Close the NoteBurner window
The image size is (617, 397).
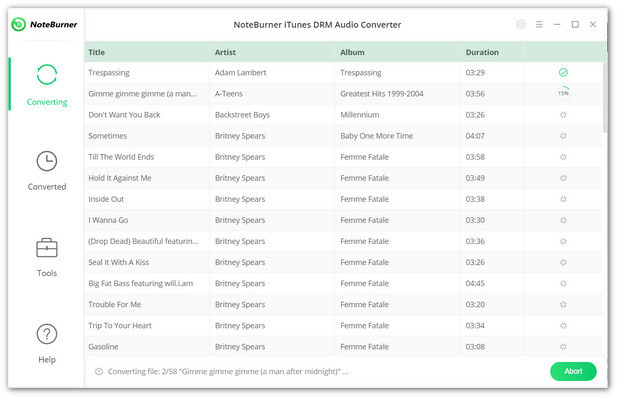(x=593, y=24)
